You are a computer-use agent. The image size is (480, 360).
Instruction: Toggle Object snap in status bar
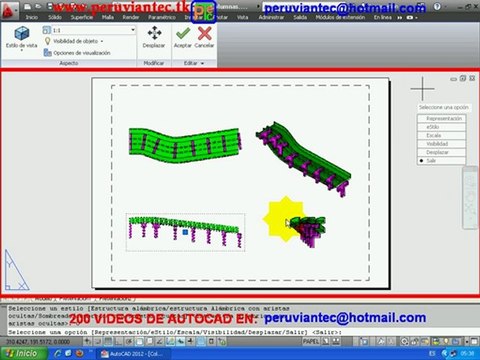pyautogui.click(x=139, y=341)
